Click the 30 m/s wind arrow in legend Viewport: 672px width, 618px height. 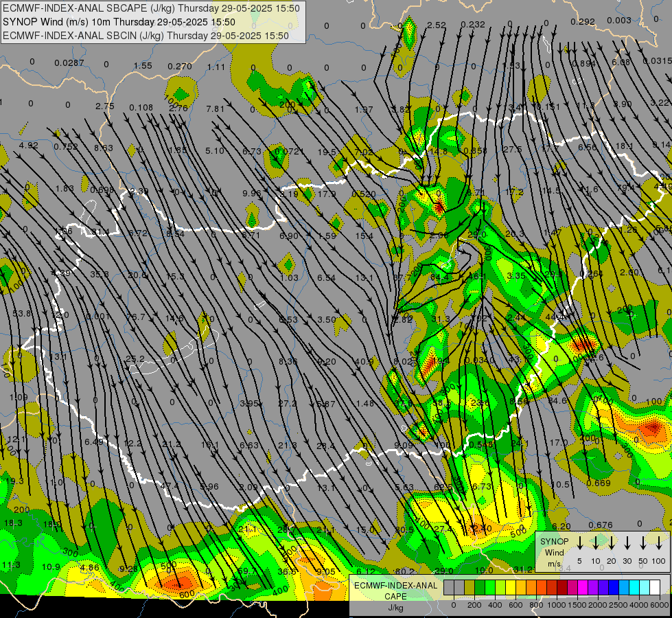(x=627, y=542)
